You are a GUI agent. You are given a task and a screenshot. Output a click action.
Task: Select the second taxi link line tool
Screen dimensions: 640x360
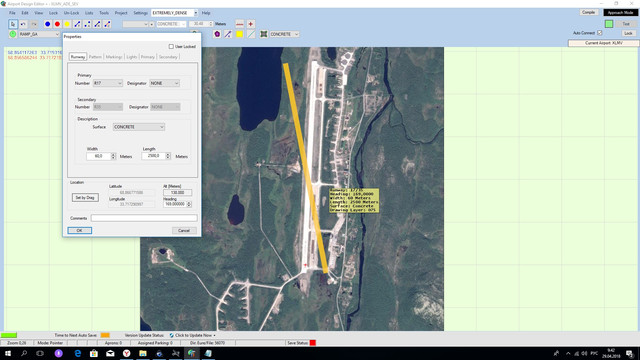87,24
